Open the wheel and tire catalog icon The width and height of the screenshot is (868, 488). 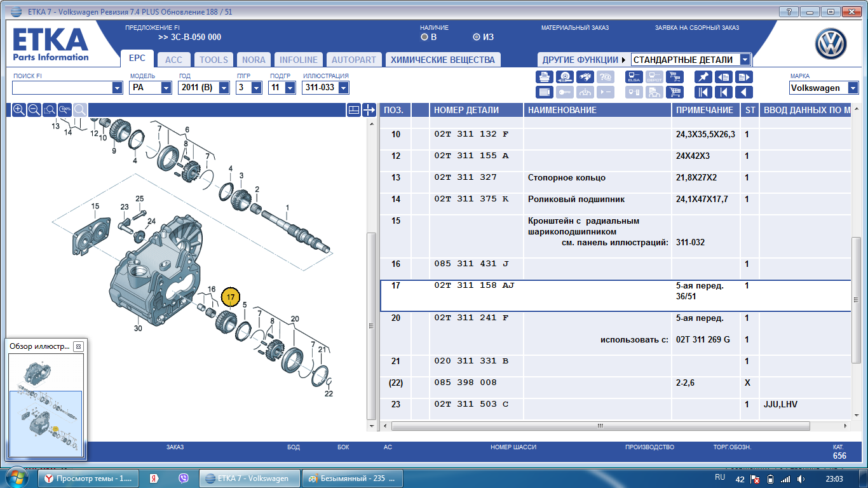click(x=565, y=77)
